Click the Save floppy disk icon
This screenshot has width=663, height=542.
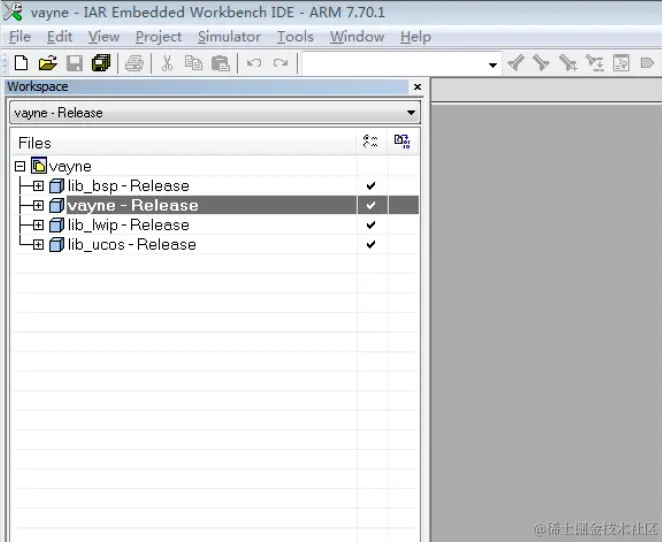coord(74,63)
